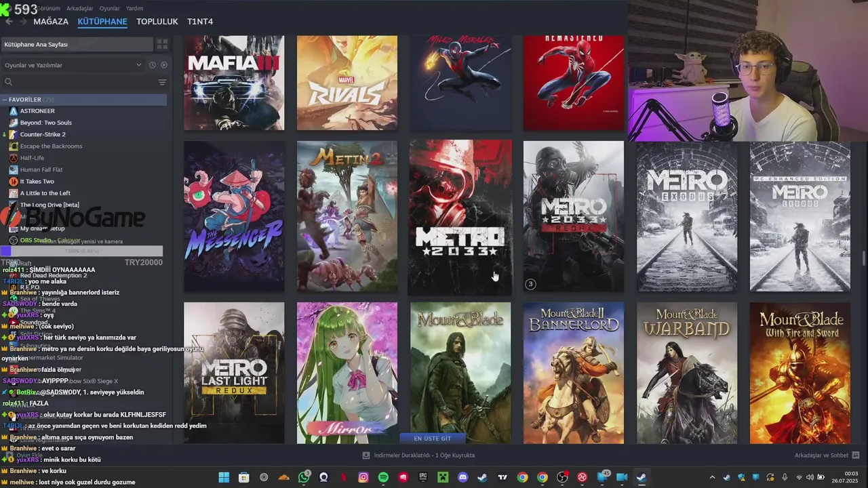Open the volume speaker tray icon

(810, 478)
